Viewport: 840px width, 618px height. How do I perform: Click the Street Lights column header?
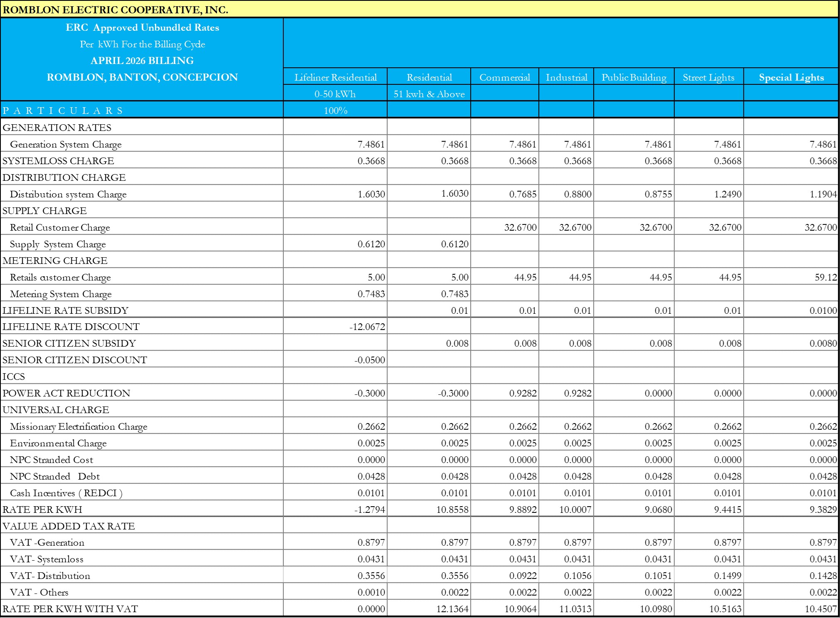point(709,77)
